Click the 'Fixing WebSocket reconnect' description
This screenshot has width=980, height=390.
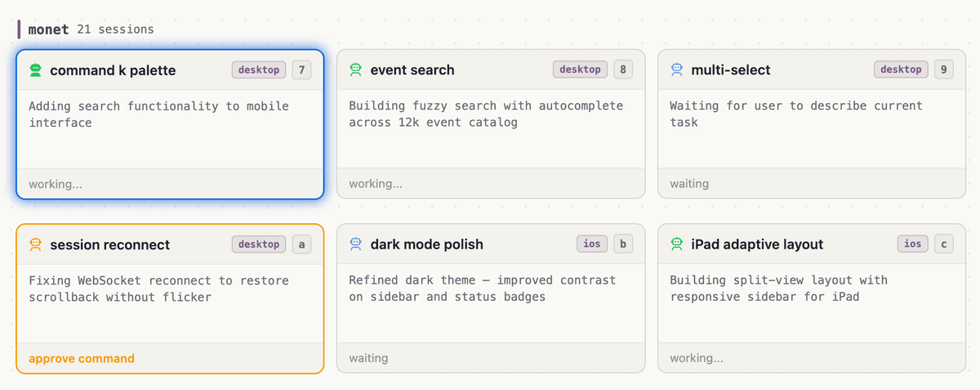pos(158,289)
